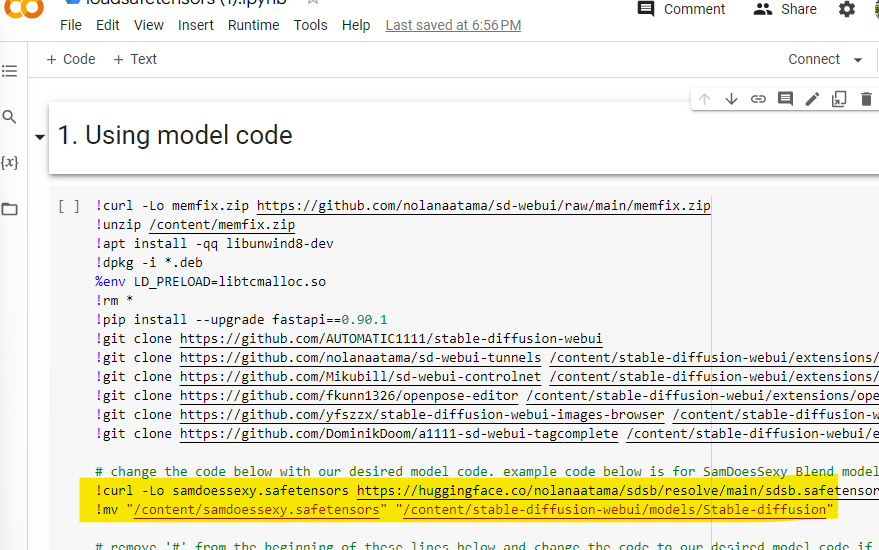This screenshot has height=550, width=879.
Task: Open the huggingface sdsb.safetensors link
Action: [618, 491]
